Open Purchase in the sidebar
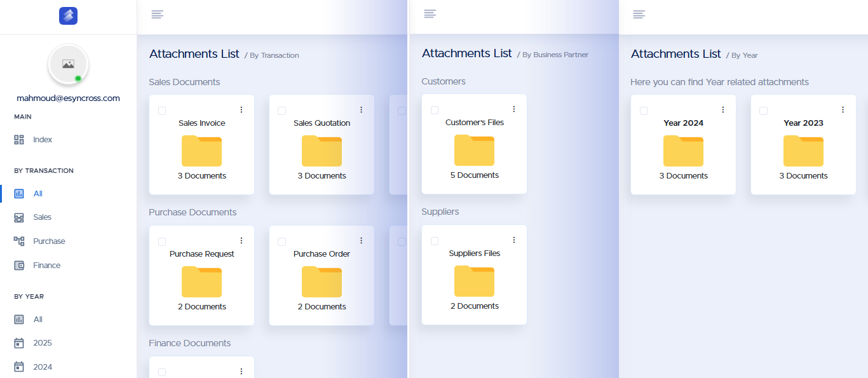The image size is (868, 378). point(49,241)
